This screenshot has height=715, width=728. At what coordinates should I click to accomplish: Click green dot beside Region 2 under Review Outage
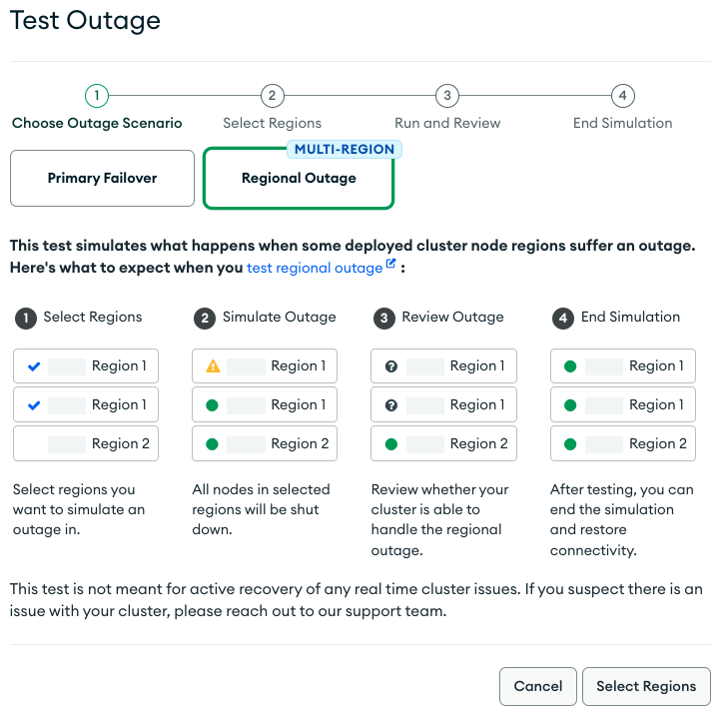391,444
